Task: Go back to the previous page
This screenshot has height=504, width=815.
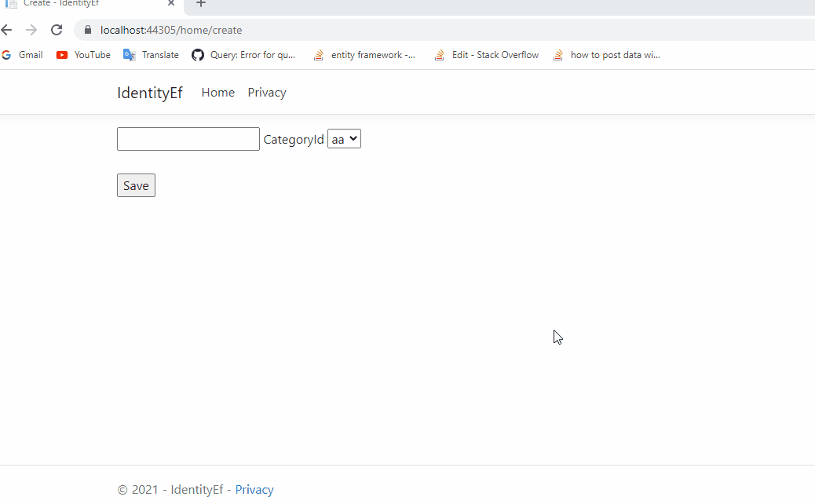Action: 7,30
